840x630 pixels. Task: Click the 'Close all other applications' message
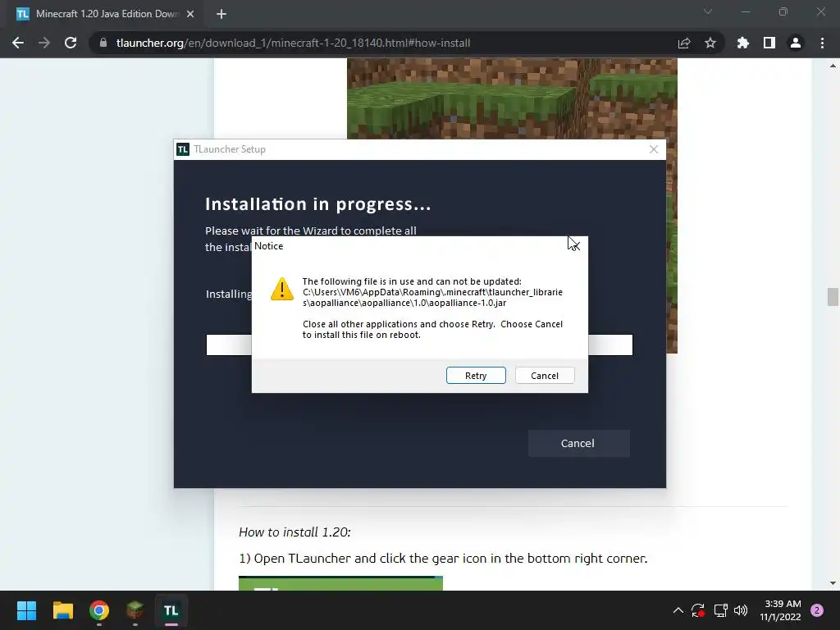(x=432, y=330)
